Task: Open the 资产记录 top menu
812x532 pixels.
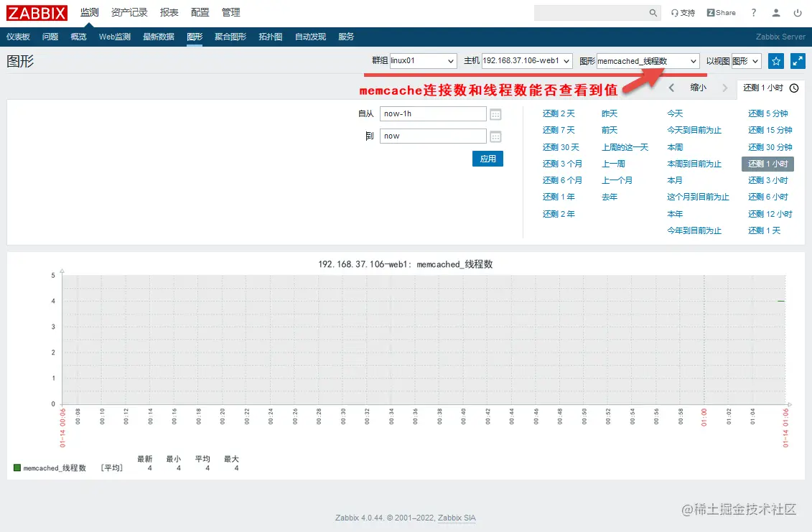Action: (x=129, y=12)
